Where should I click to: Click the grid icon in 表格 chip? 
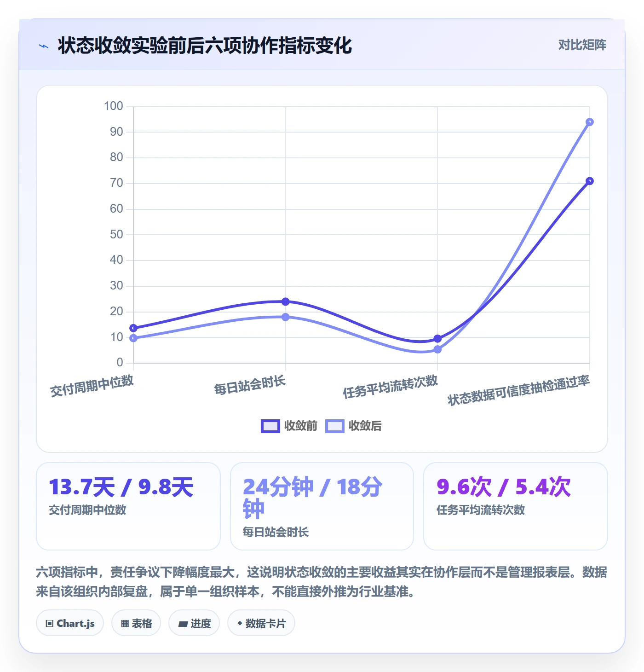pyautogui.click(x=125, y=624)
